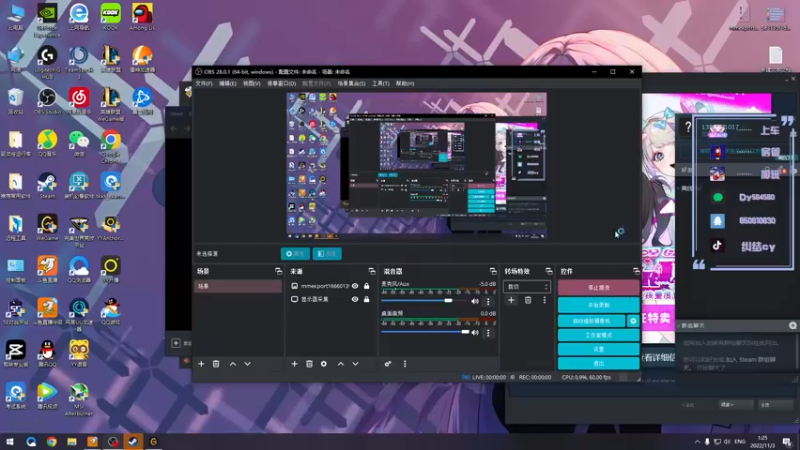
Task: Open desktop audio channel three-dot options
Action: point(488,333)
